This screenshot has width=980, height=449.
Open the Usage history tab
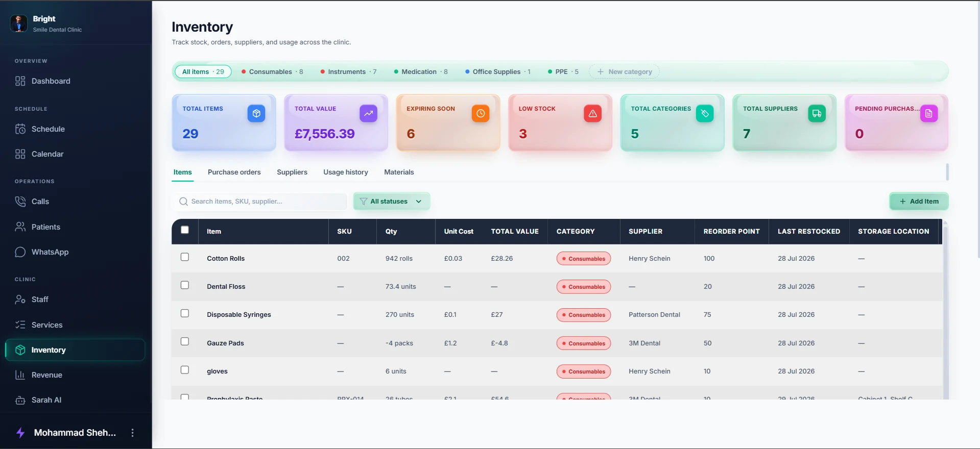(x=346, y=172)
